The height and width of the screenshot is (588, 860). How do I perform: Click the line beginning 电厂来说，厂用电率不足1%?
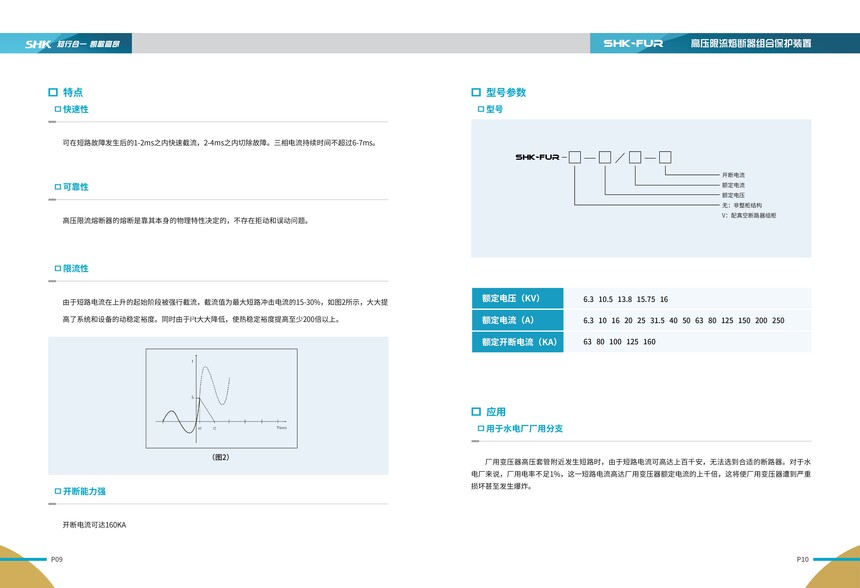[x=641, y=474]
